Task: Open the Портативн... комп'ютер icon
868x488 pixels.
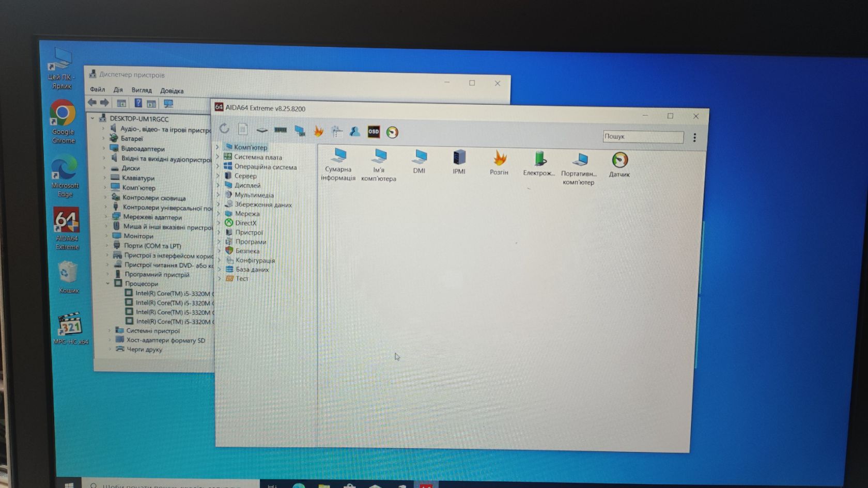Action: click(x=579, y=168)
